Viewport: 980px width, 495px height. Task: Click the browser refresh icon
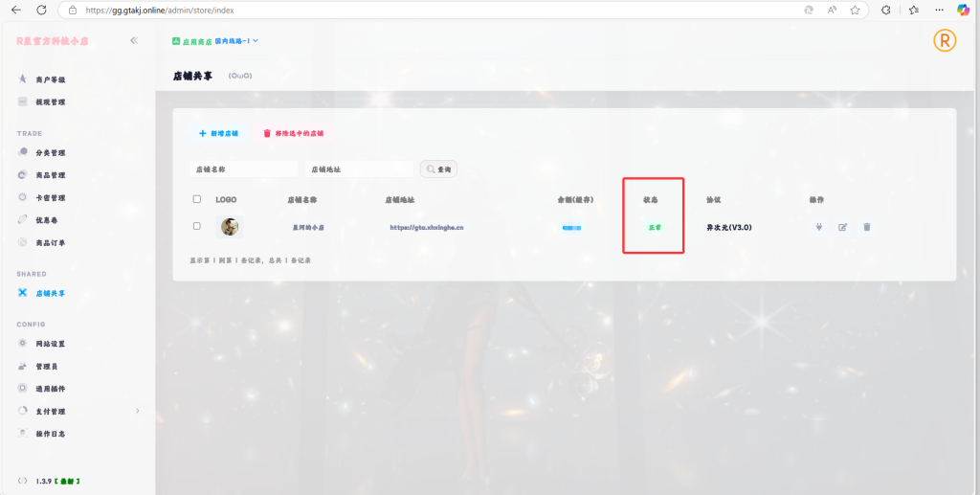(x=41, y=10)
